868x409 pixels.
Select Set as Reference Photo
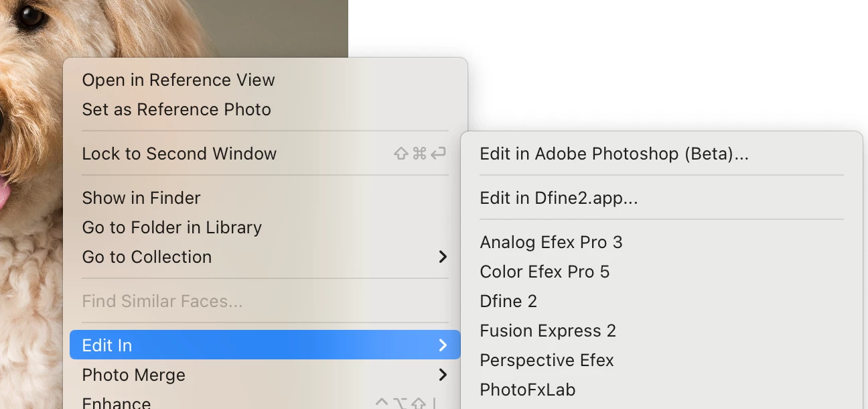[x=265, y=109]
